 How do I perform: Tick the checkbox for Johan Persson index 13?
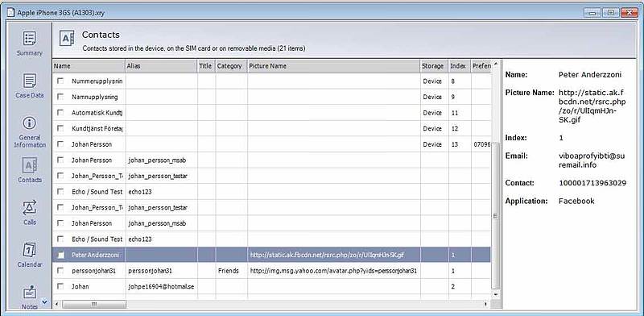pyautogui.click(x=60, y=144)
